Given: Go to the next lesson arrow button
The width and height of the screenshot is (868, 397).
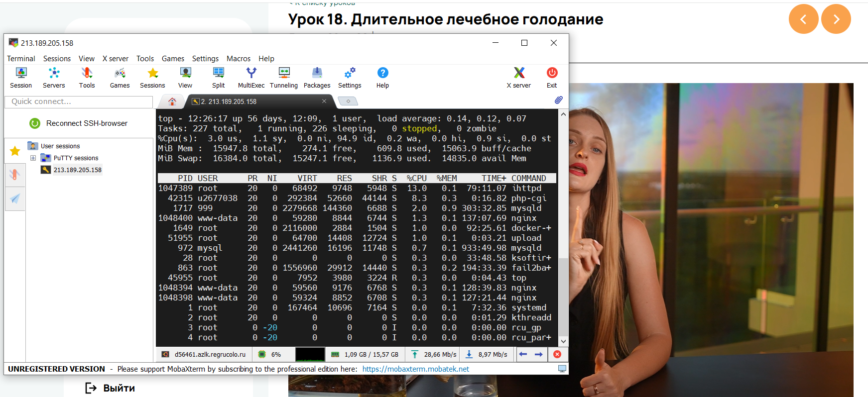Looking at the screenshot, I should click(x=836, y=19).
